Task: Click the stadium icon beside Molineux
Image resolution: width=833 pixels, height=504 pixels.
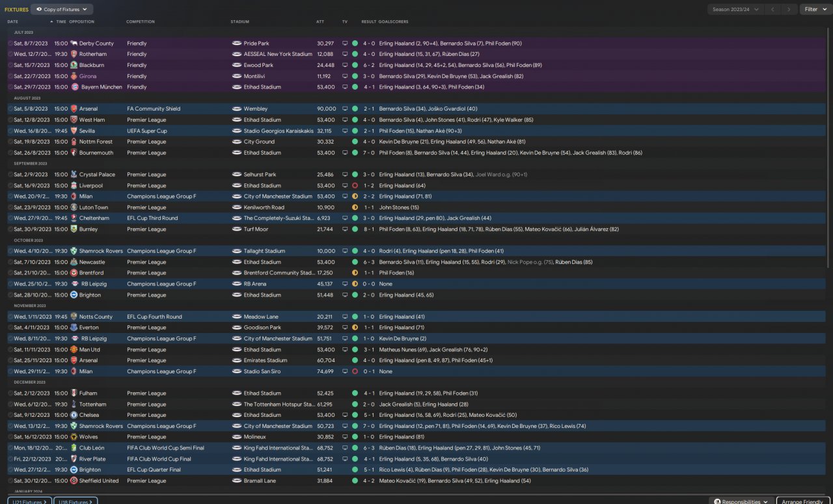Action: point(237,437)
